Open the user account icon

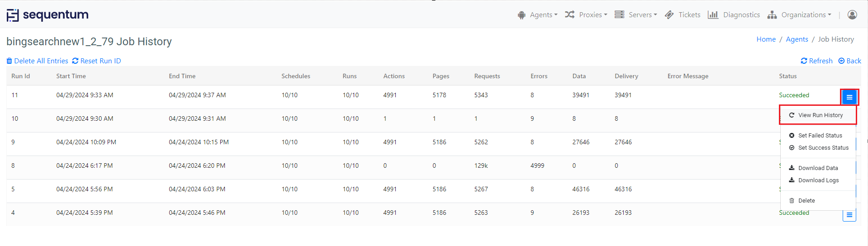click(852, 15)
